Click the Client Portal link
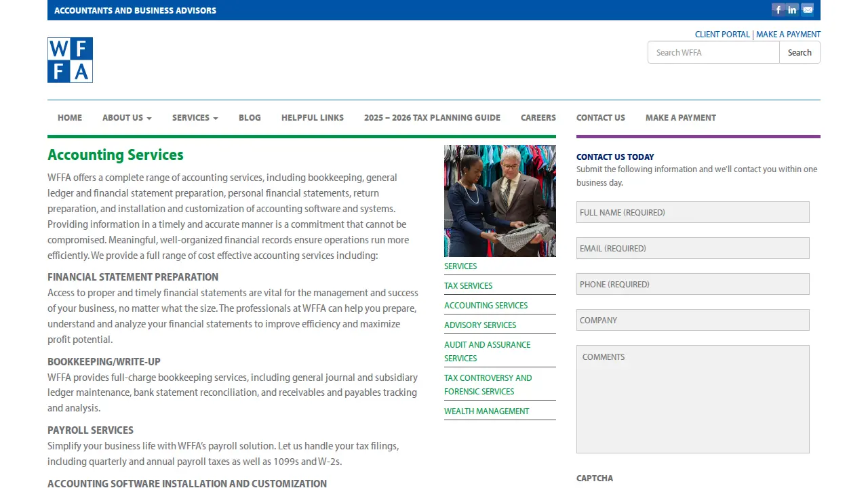The width and height of the screenshot is (868, 488). click(x=722, y=34)
